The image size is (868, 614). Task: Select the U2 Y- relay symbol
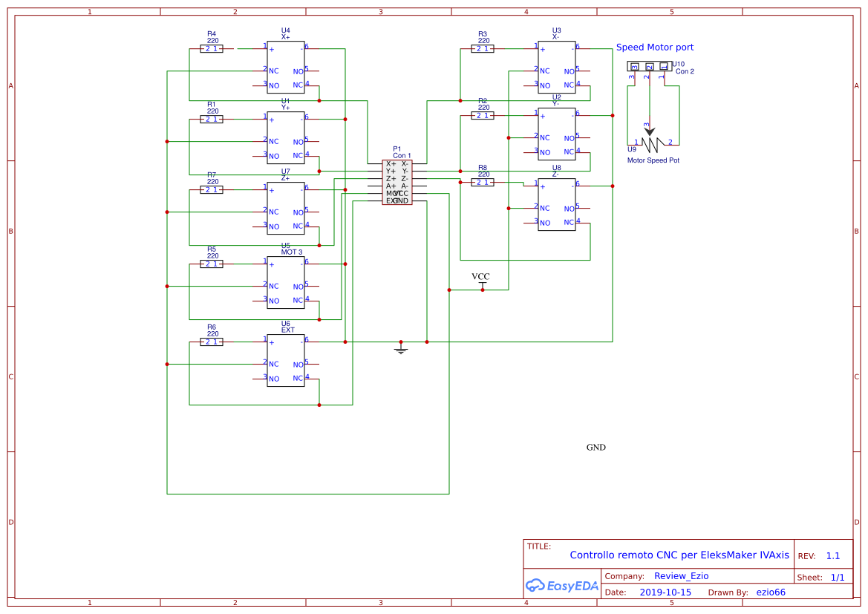(x=556, y=135)
